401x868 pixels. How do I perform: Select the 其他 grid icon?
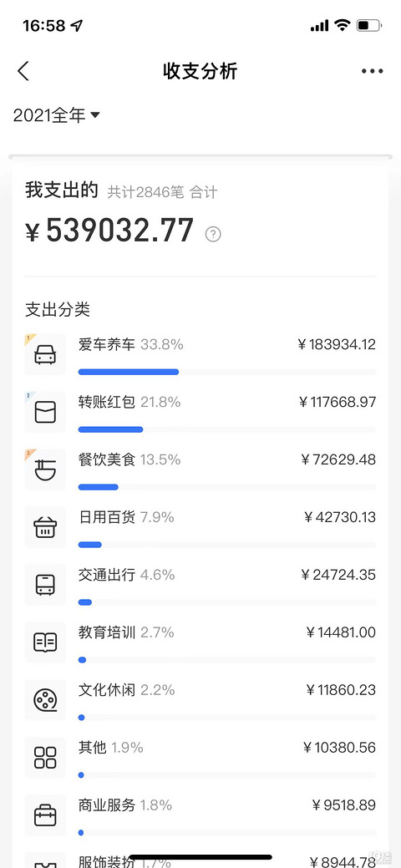pyautogui.click(x=45, y=757)
